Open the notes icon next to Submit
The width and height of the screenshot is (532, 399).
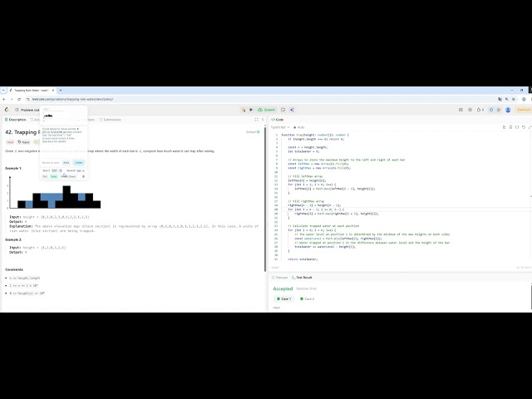click(x=283, y=110)
